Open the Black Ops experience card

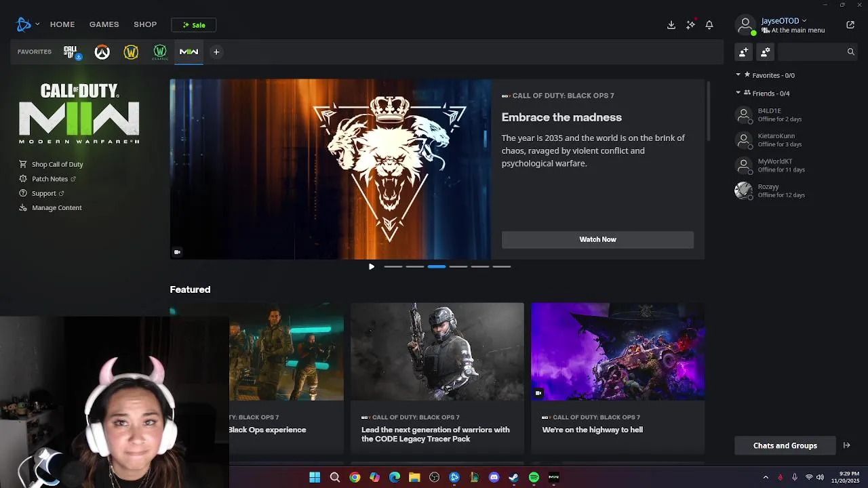coord(286,378)
